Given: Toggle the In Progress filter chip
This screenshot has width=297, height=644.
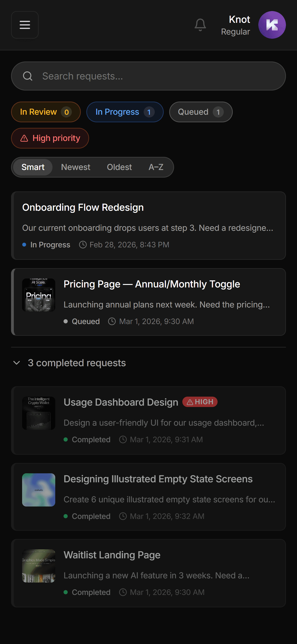Looking at the screenshot, I should 125,112.
